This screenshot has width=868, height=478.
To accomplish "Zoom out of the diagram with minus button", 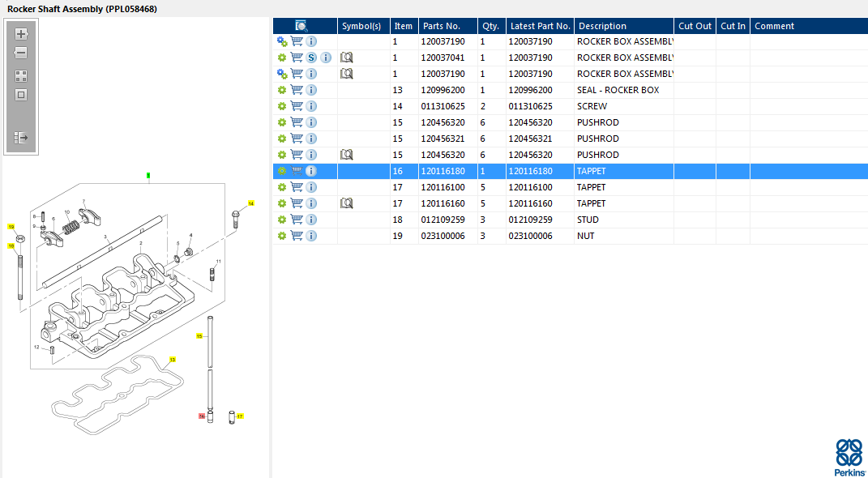I will pyautogui.click(x=21, y=53).
